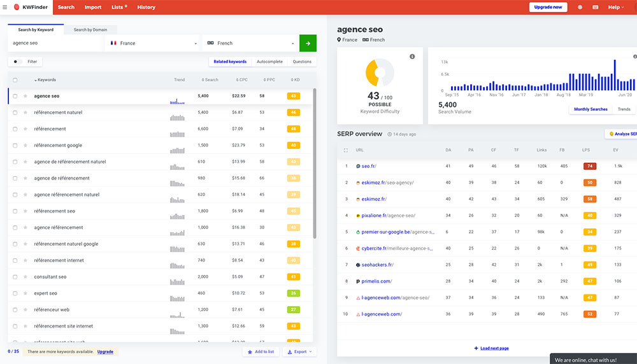
Task: Check the 'référencement naturel' row checkbox
Action: click(x=15, y=113)
